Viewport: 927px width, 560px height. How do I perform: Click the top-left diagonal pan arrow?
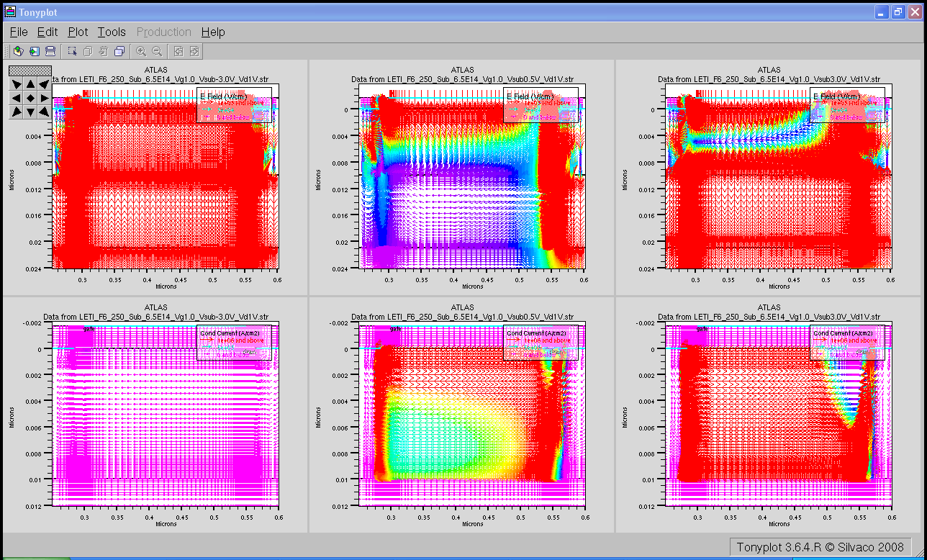[16, 84]
